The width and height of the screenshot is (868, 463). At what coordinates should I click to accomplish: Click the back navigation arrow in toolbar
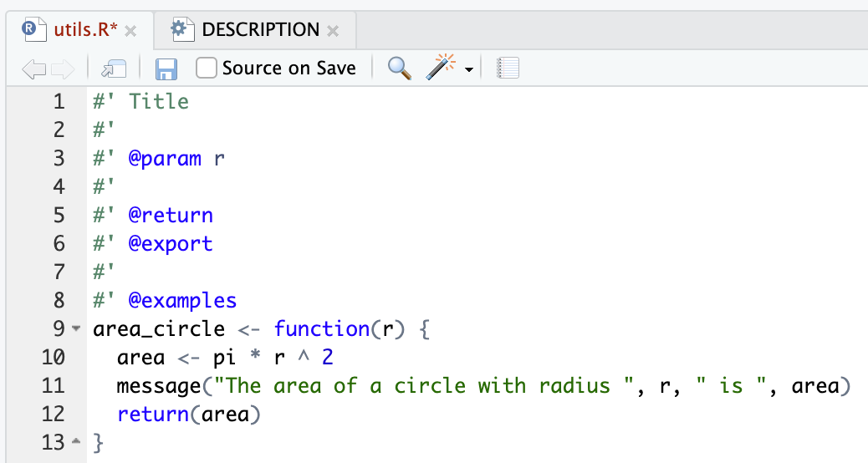pyautogui.click(x=34, y=69)
